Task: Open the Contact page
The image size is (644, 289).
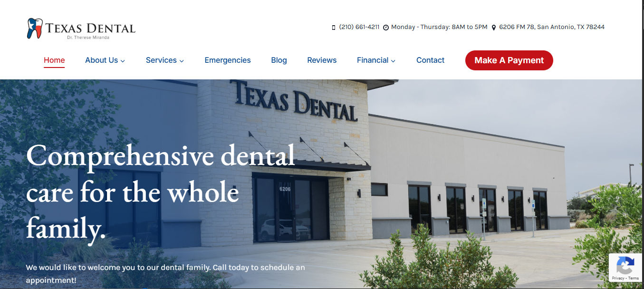Action: click(x=431, y=60)
